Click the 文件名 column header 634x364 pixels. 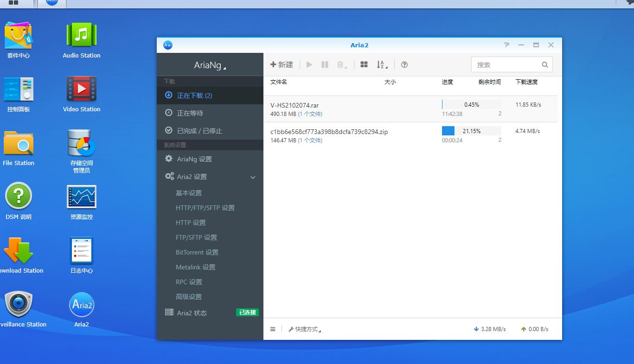(279, 82)
